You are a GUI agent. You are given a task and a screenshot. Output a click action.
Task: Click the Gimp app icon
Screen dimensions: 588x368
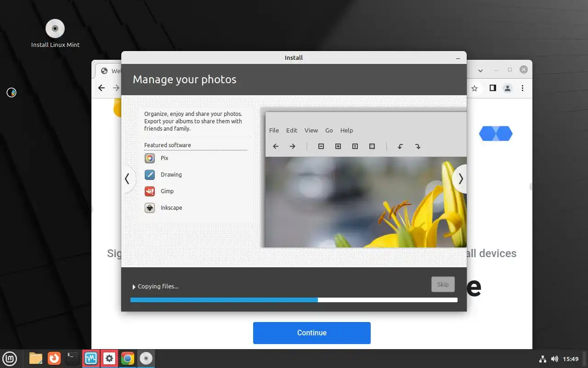[150, 191]
